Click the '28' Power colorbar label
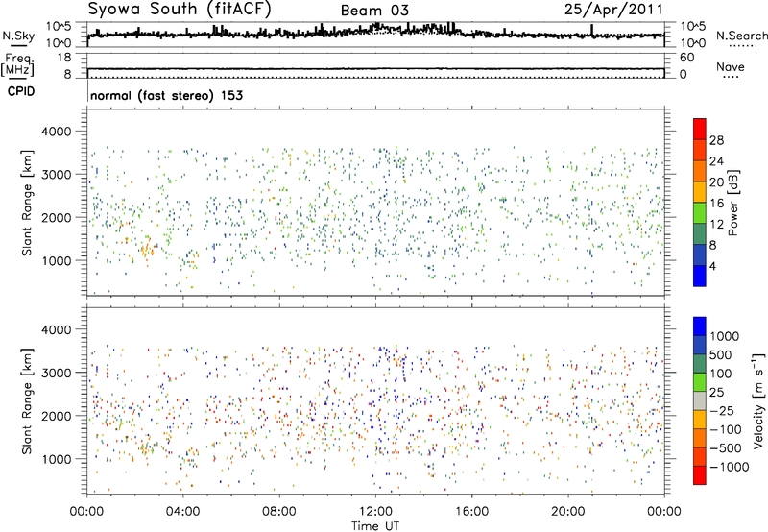This screenshot has height=532, width=768. click(716, 140)
